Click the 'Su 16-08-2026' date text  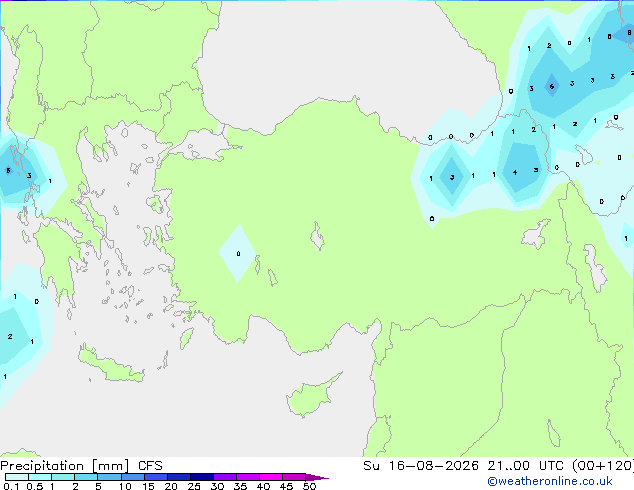[x=421, y=466]
